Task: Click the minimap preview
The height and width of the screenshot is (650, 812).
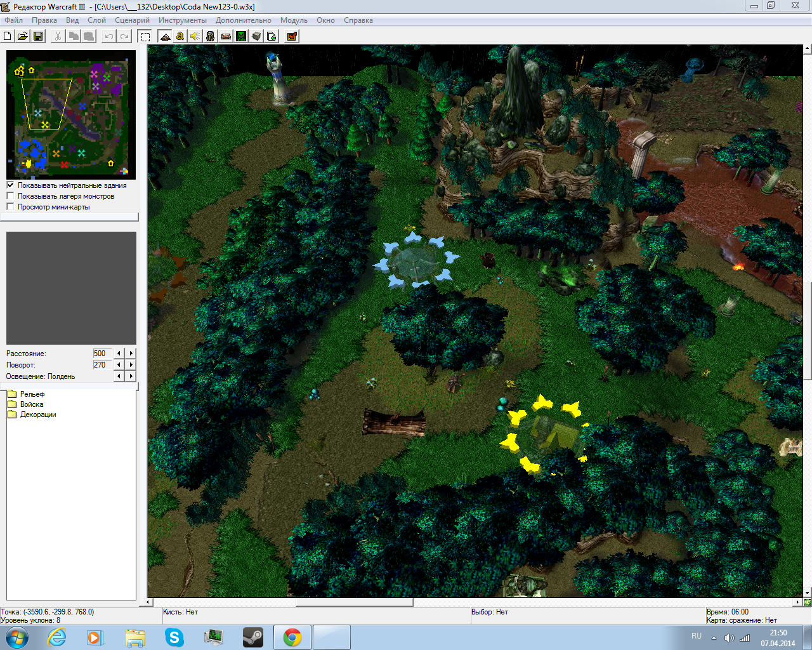Action: [71, 115]
